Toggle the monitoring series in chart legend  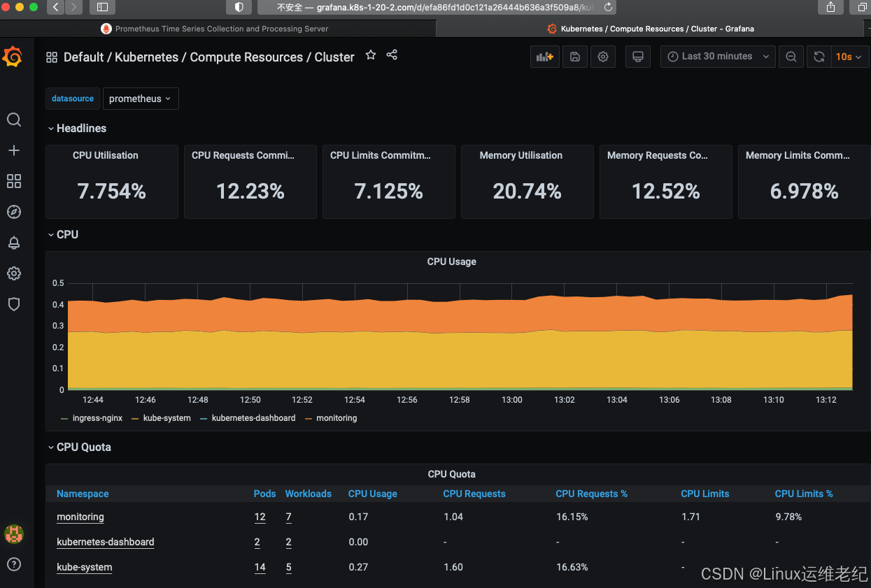click(x=337, y=418)
